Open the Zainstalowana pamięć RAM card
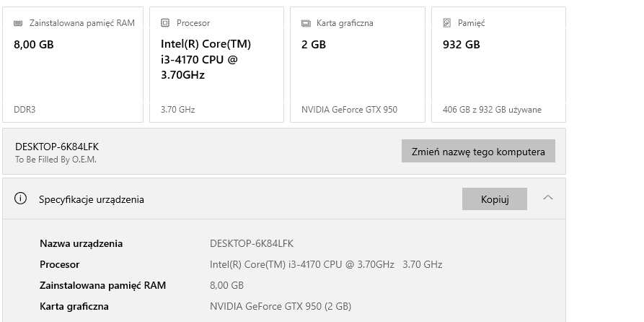Screen dimensions: 644x322 tap(73, 65)
